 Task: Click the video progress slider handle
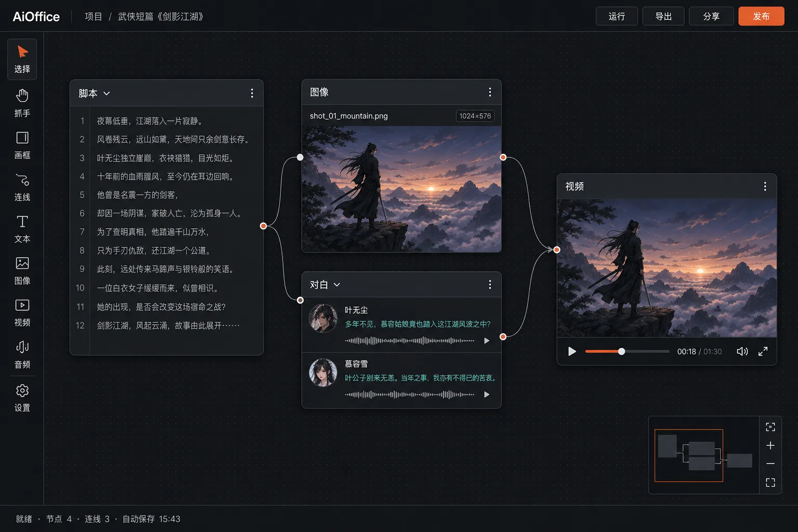621,352
